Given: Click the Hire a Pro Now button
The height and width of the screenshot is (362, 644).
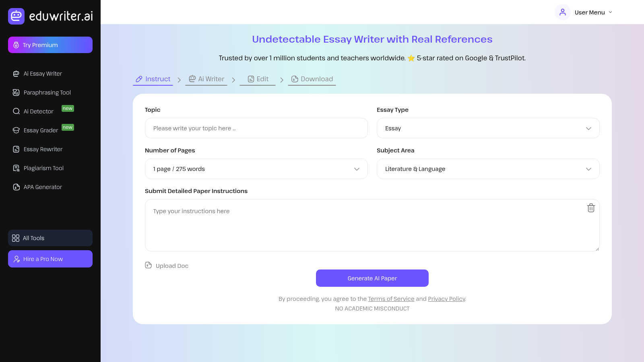Looking at the screenshot, I should pos(50,259).
